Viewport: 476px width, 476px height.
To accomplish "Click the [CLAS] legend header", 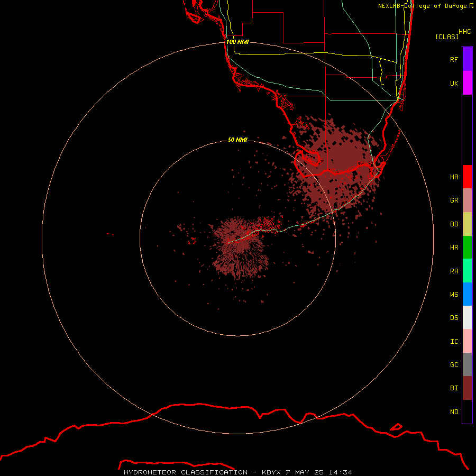I will click(447, 36).
